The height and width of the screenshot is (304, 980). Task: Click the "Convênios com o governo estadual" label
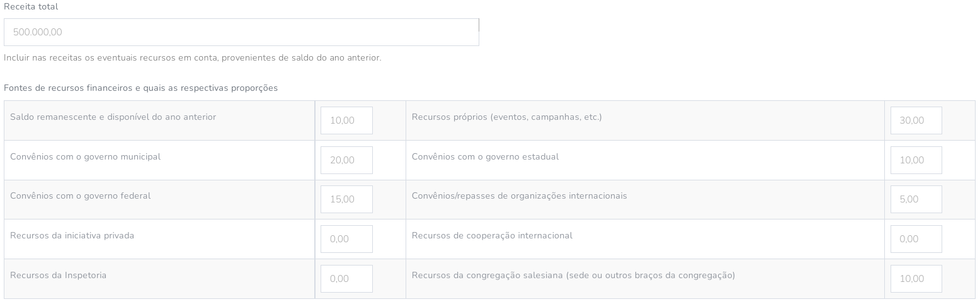coord(485,157)
